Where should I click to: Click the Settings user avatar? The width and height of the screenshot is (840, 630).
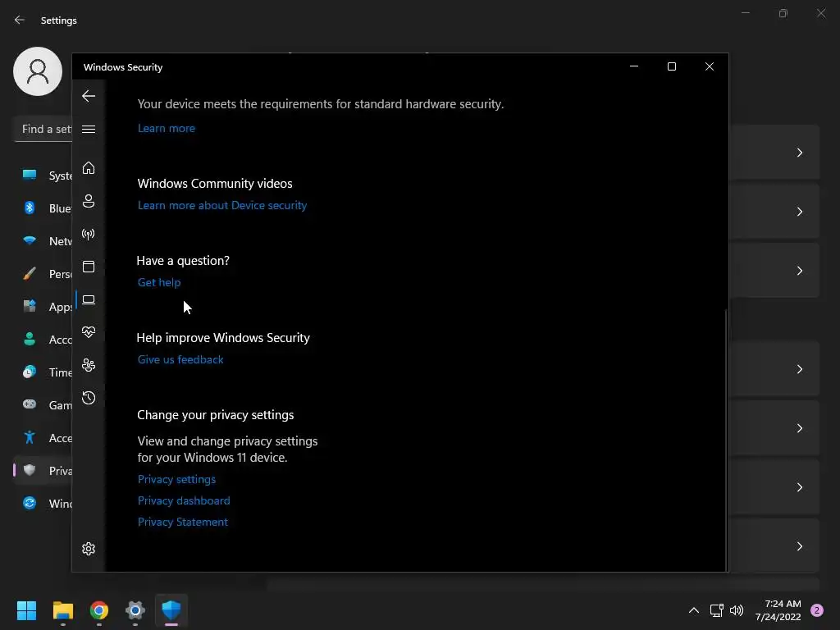(x=38, y=71)
